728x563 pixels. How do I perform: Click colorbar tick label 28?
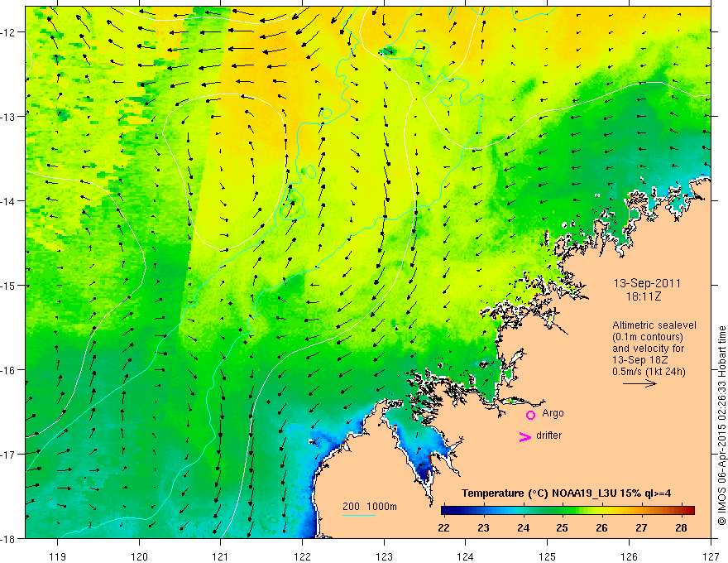(x=681, y=528)
